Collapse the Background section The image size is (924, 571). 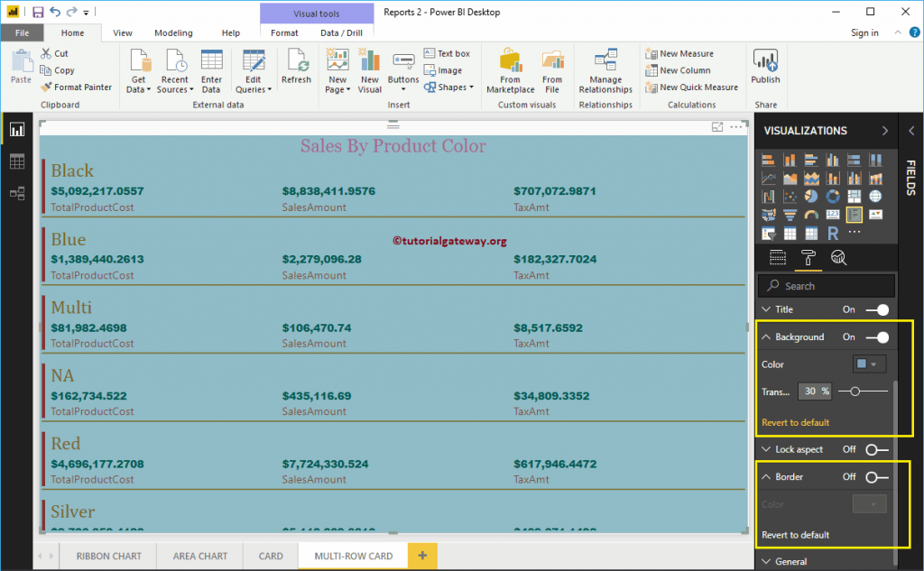(x=768, y=336)
